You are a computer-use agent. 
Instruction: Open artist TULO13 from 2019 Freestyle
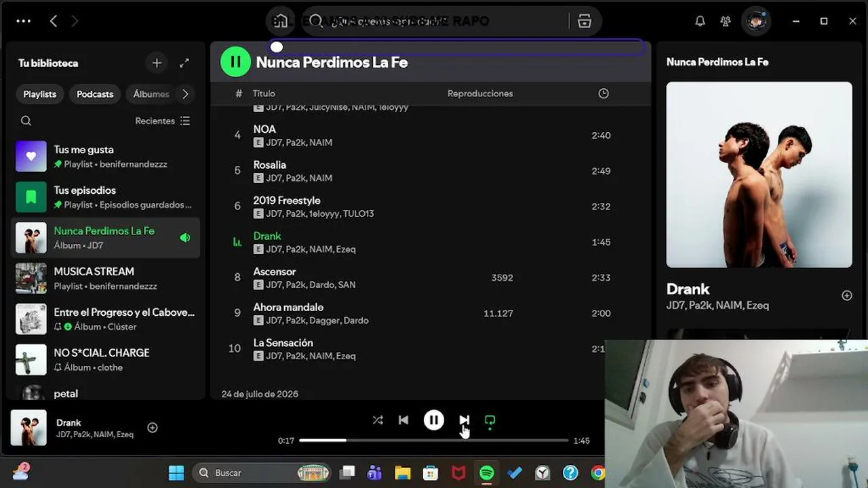358,213
